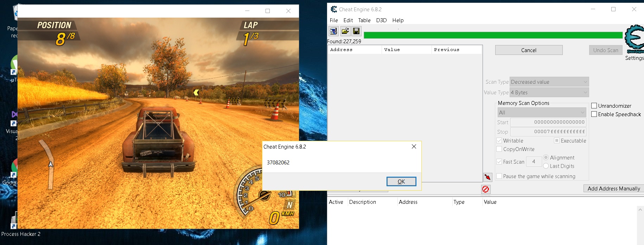Enable Speedhack checkbox
The height and width of the screenshot is (245, 644).
click(594, 114)
